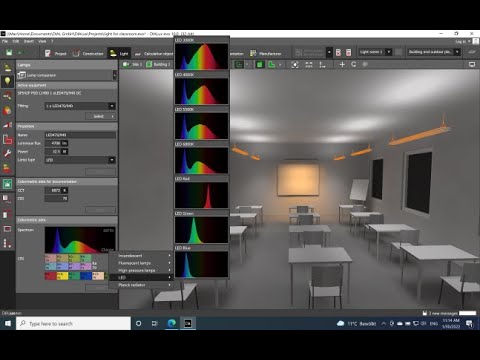Select the luminaire tool in the left sidebar
This screenshot has width=480, height=360.
(7, 68)
